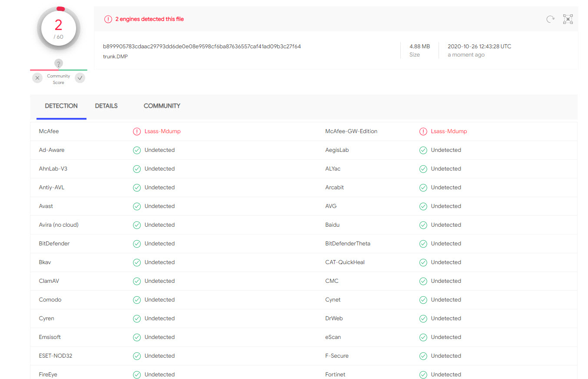Click the ESET-NOD32 engine name
The width and height of the screenshot is (588, 379).
point(56,356)
